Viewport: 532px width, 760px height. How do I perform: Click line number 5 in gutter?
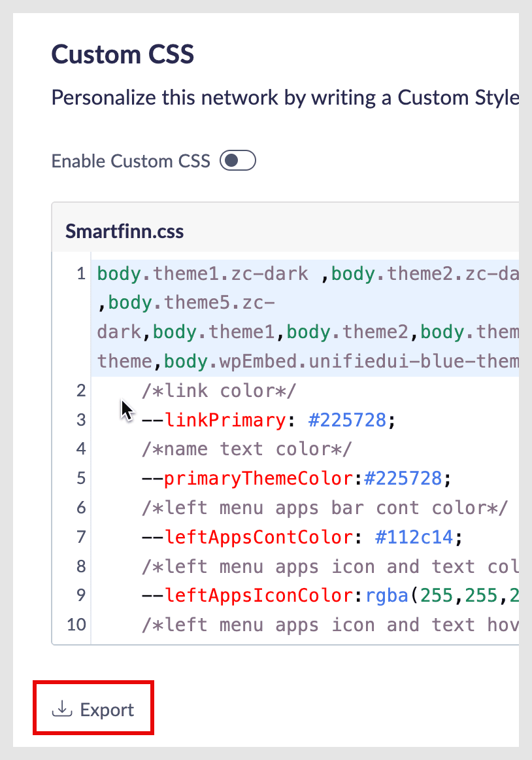pos(81,478)
